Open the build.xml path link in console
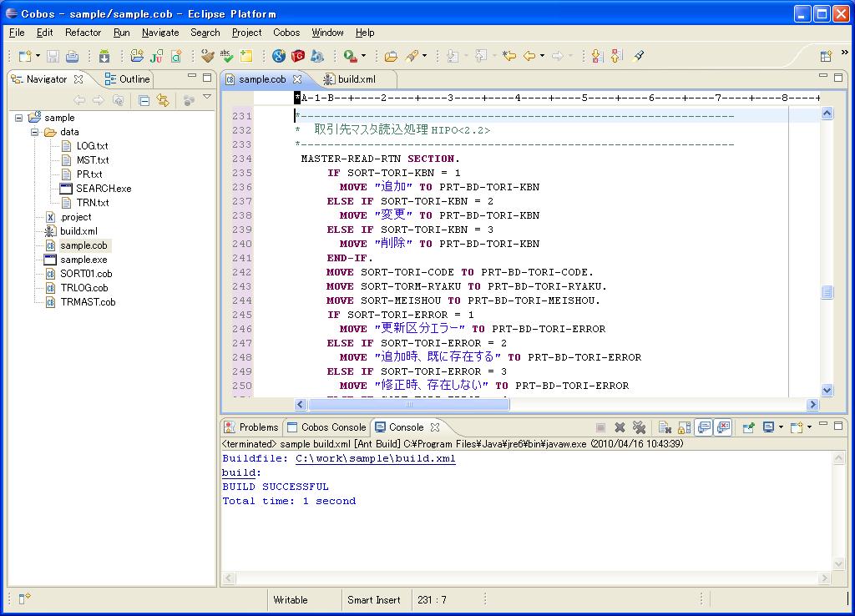This screenshot has height=616, width=855. (375, 458)
